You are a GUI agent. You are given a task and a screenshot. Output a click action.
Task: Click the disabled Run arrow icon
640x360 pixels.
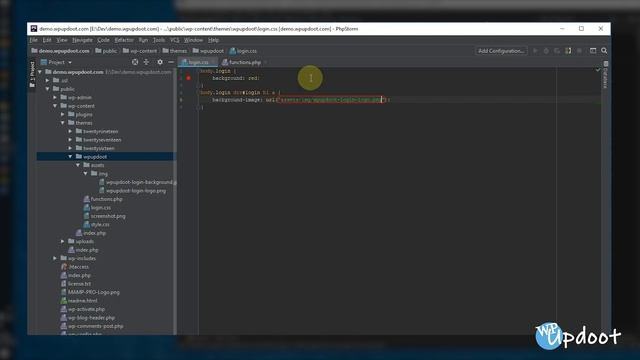coord(536,51)
